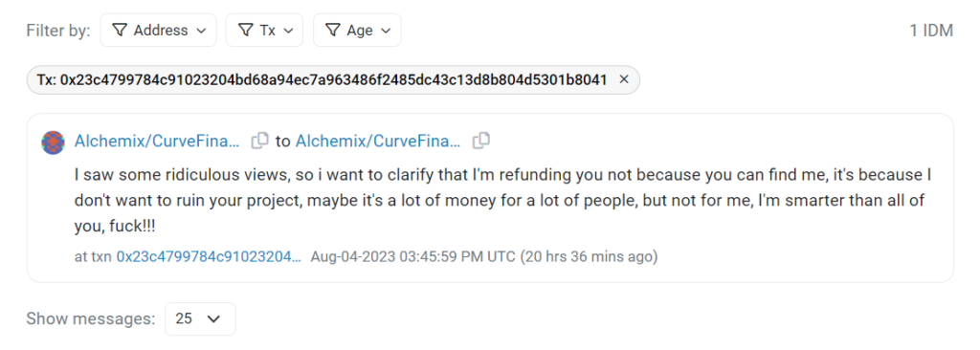Click the chevron arrow beside Address
This screenshot has width=980, height=350.
pos(201,31)
